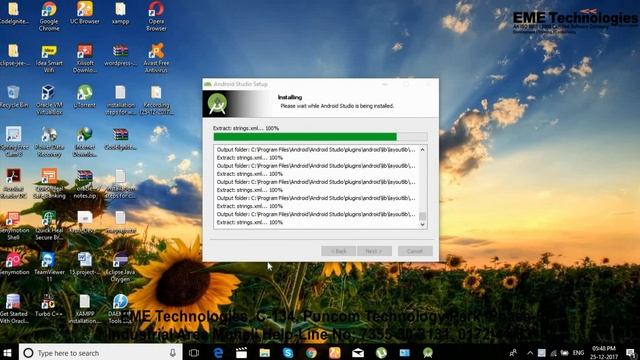Screen dimensions: 640x360
Task: Open Skype from taskbar
Action: click(x=288, y=353)
